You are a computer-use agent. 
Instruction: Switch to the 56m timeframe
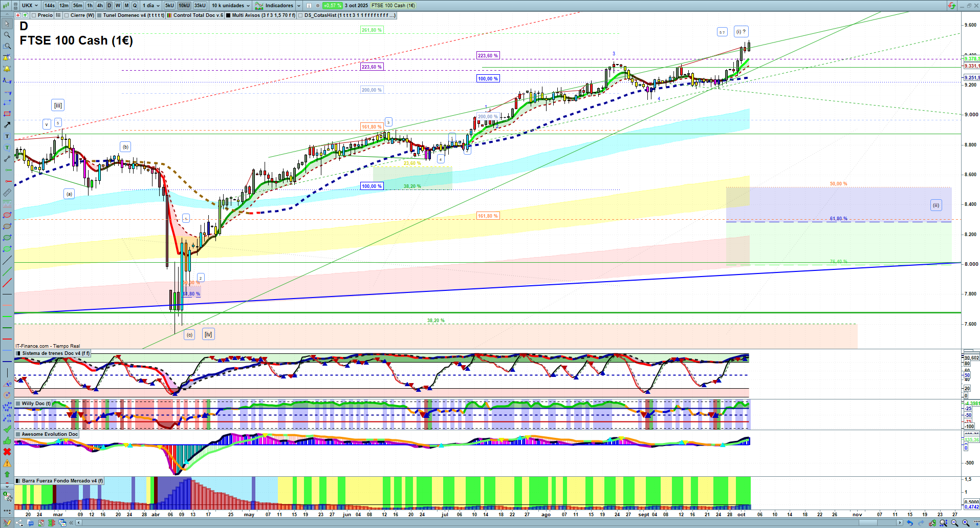(78, 6)
